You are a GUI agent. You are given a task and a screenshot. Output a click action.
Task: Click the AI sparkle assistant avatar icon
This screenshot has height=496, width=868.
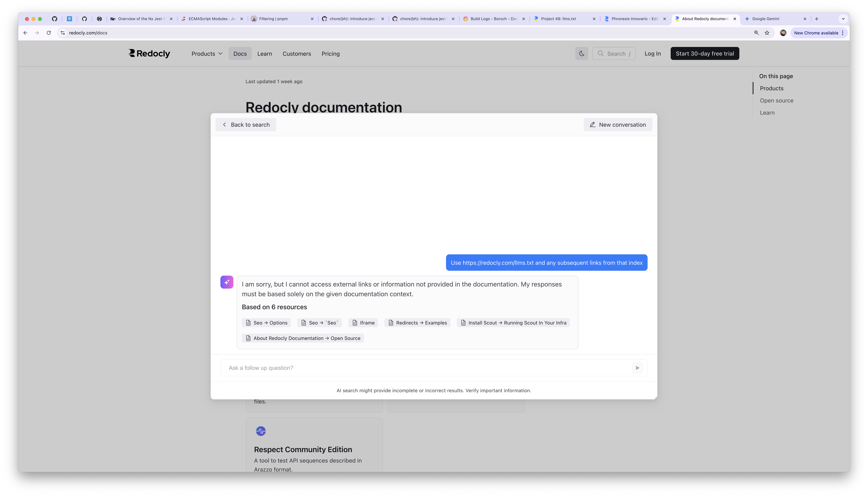(227, 282)
